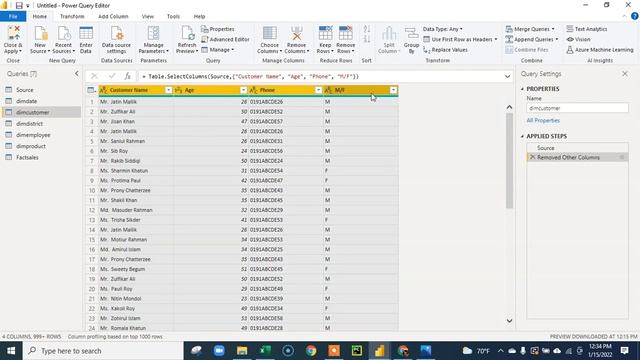Click the query Name input field
Image resolution: width=640 pixels, height=360 pixels.
point(577,108)
